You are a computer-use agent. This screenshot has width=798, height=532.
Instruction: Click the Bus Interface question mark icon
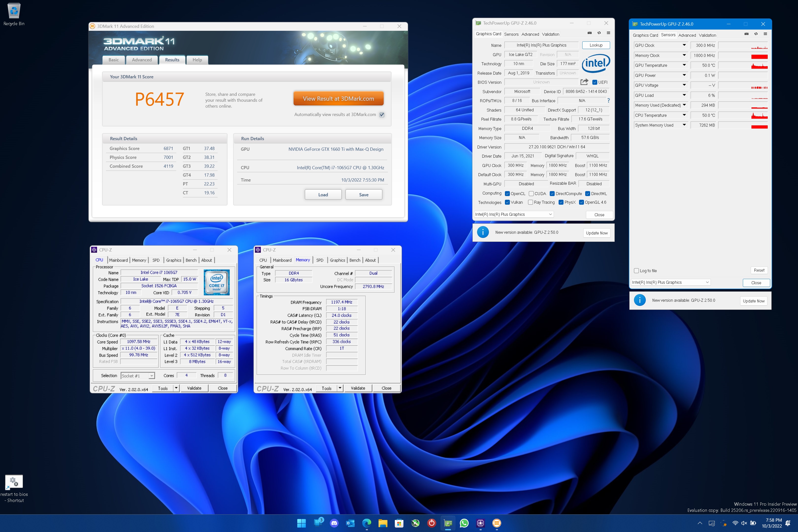pos(608,100)
